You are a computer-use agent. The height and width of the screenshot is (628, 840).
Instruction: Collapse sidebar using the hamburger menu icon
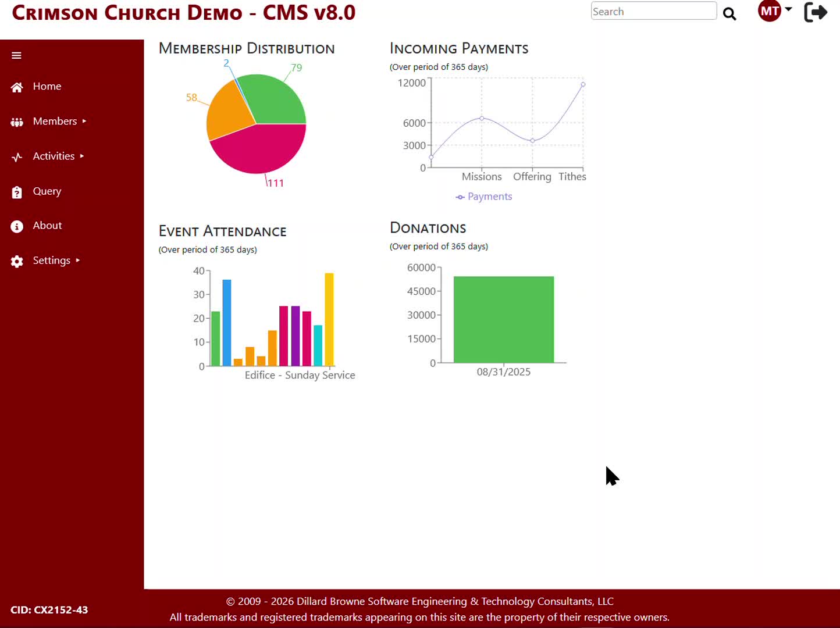click(16, 55)
